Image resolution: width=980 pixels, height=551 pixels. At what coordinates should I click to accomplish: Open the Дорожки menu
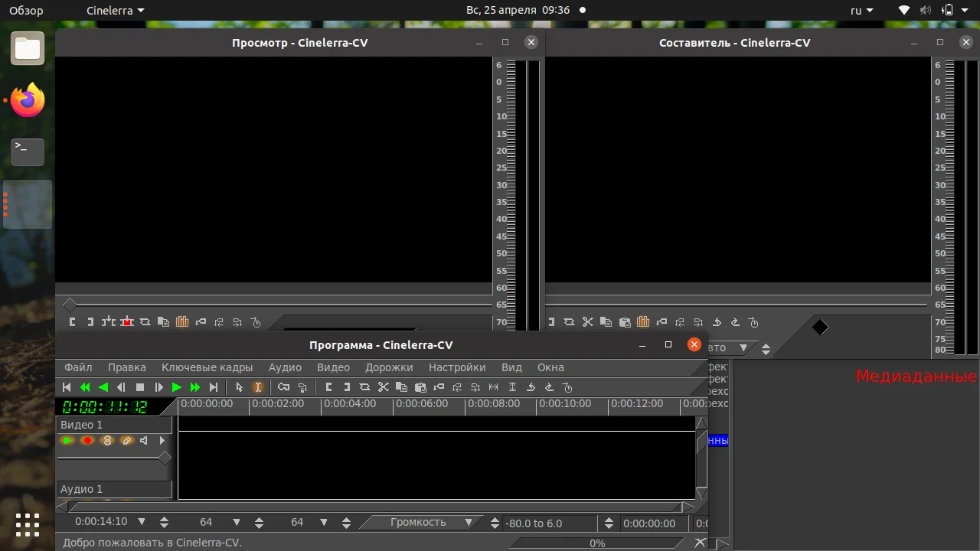[388, 367]
